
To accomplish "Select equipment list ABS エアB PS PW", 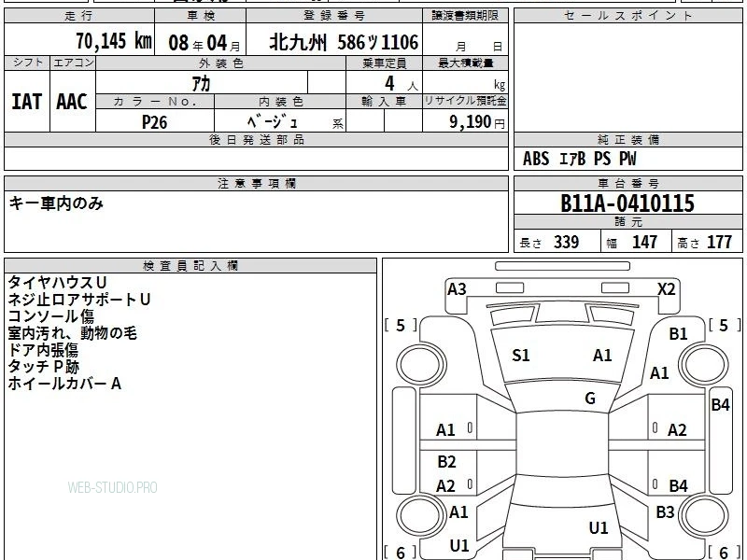I will [x=579, y=159].
